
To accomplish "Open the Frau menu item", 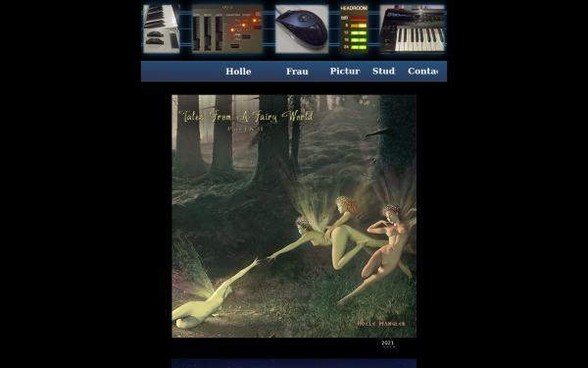I will tap(297, 72).
